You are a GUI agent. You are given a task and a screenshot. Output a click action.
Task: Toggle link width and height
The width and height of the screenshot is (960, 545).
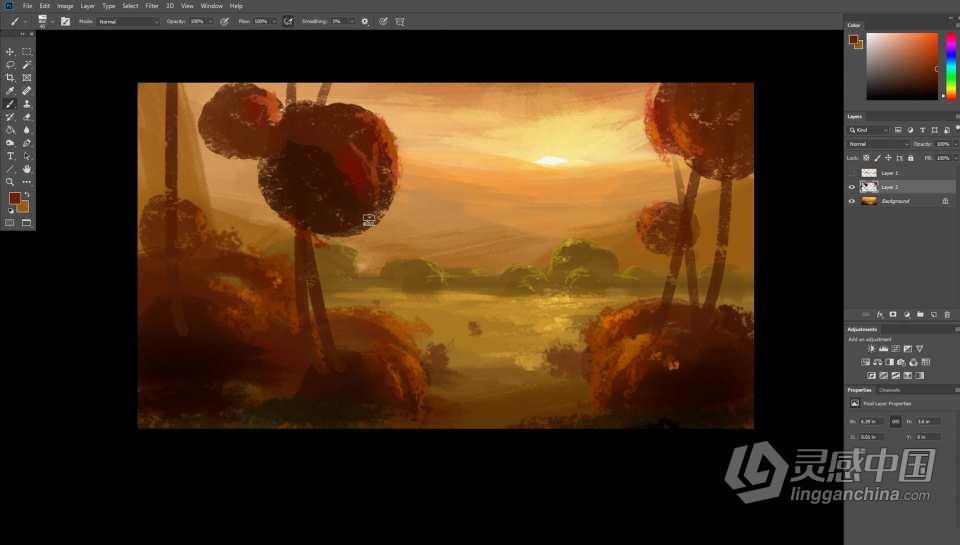point(895,421)
